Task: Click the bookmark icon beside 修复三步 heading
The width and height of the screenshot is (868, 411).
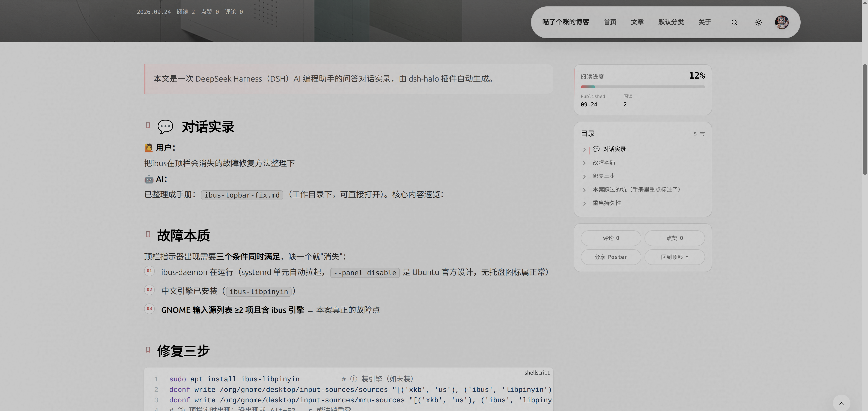Action: [147, 349]
